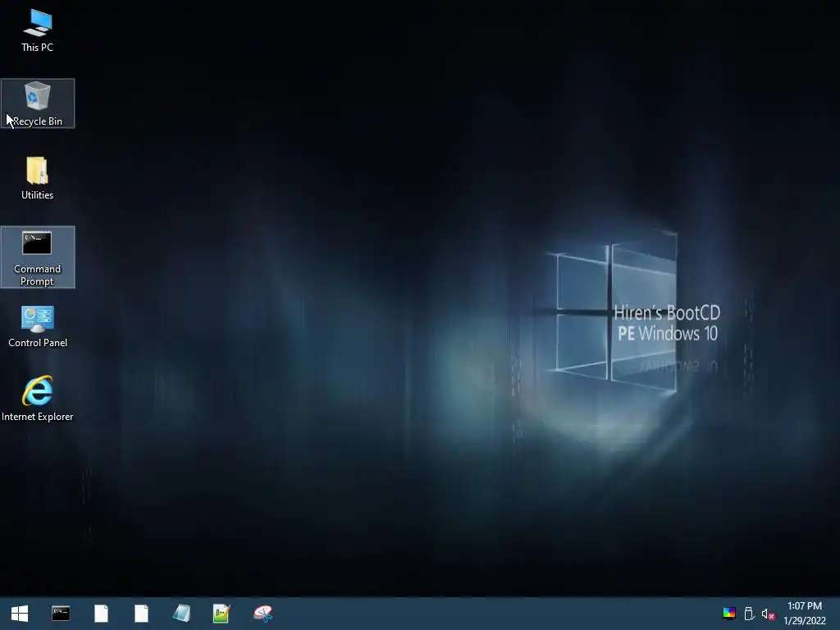Click the 'This PC' icon label
Image resolution: width=840 pixels, height=630 pixels.
click(38, 47)
